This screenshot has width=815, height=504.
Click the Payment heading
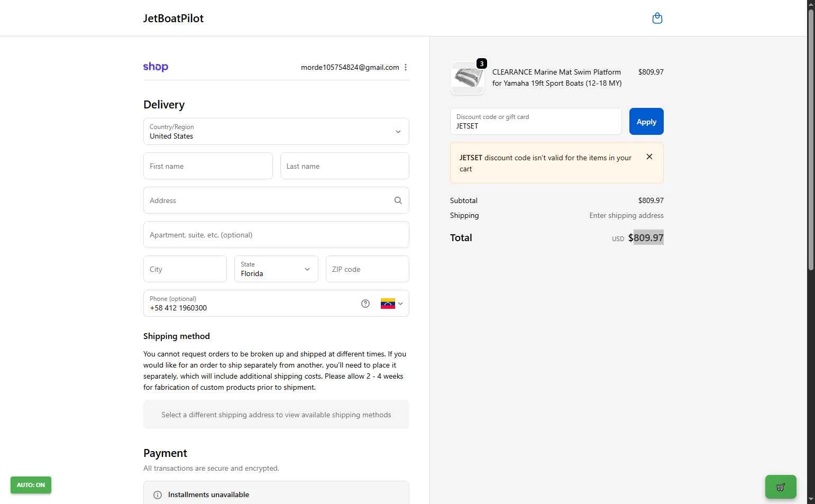coord(165,453)
